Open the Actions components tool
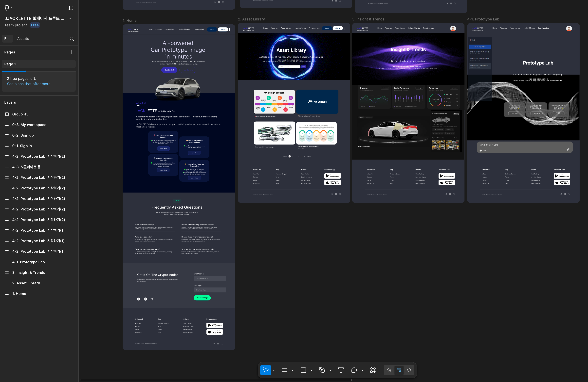Screen dimensions: 588x382 pyautogui.click(x=373, y=370)
